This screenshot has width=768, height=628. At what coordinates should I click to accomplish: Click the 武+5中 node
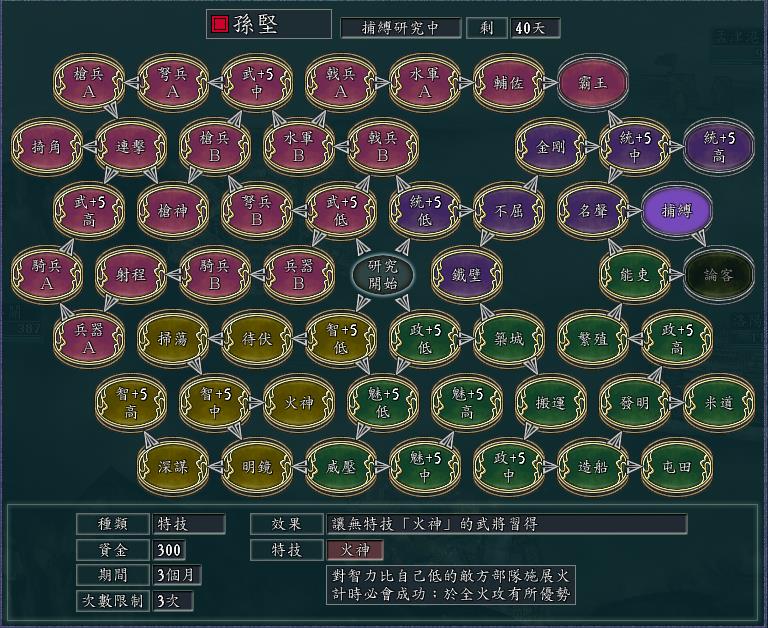coord(257,83)
